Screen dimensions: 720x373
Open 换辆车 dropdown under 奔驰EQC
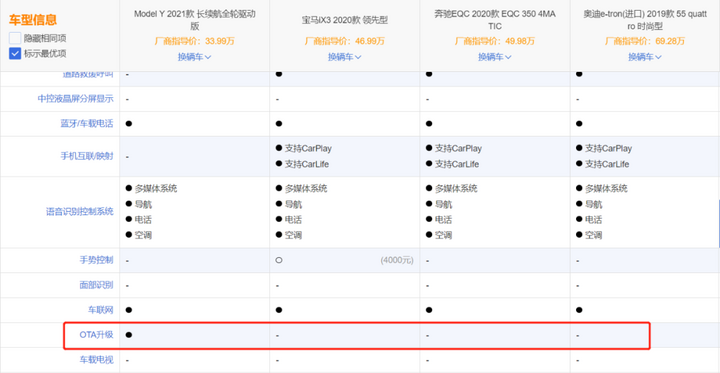click(495, 57)
